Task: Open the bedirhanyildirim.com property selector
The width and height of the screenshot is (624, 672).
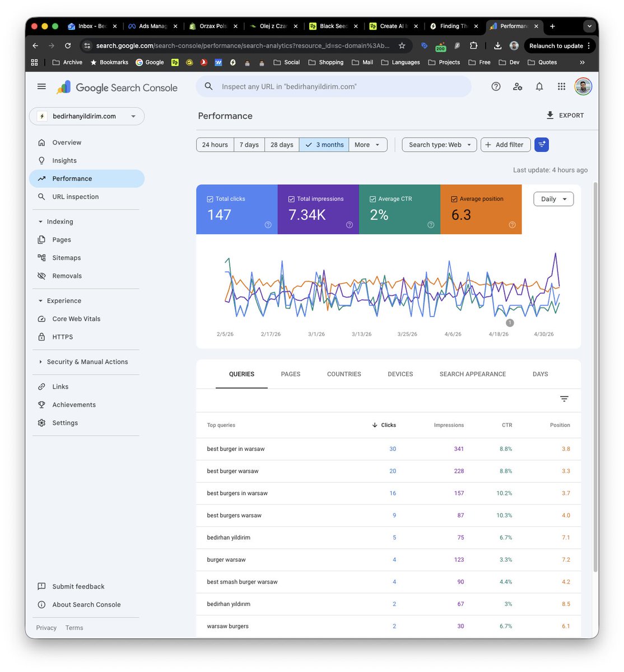Action: [x=87, y=116]
